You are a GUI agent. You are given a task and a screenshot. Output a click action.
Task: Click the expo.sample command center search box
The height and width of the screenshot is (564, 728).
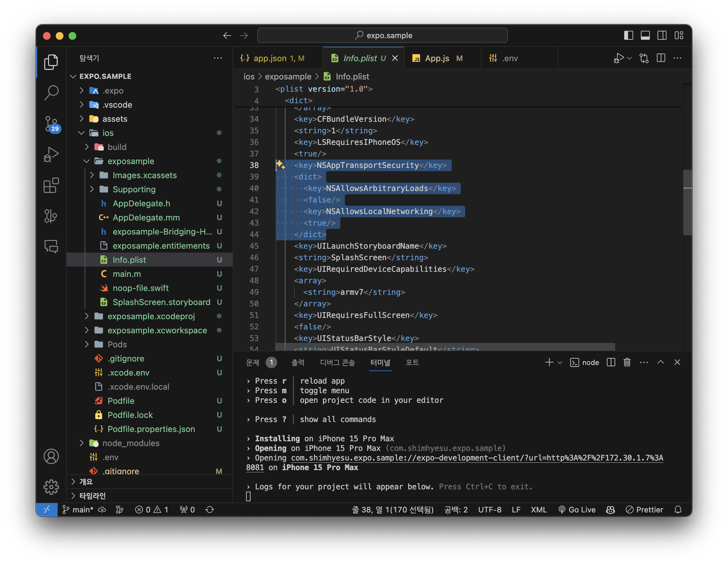(382, 35)
